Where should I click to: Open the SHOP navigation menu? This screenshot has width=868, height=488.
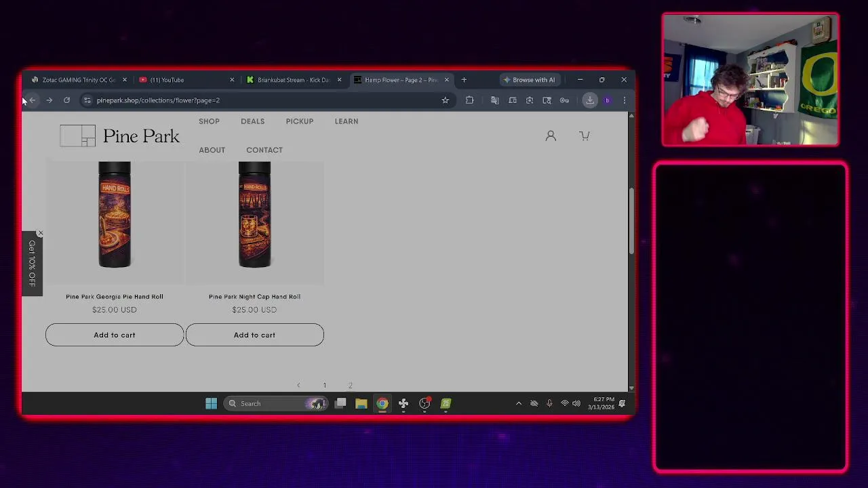click(209, 121)
